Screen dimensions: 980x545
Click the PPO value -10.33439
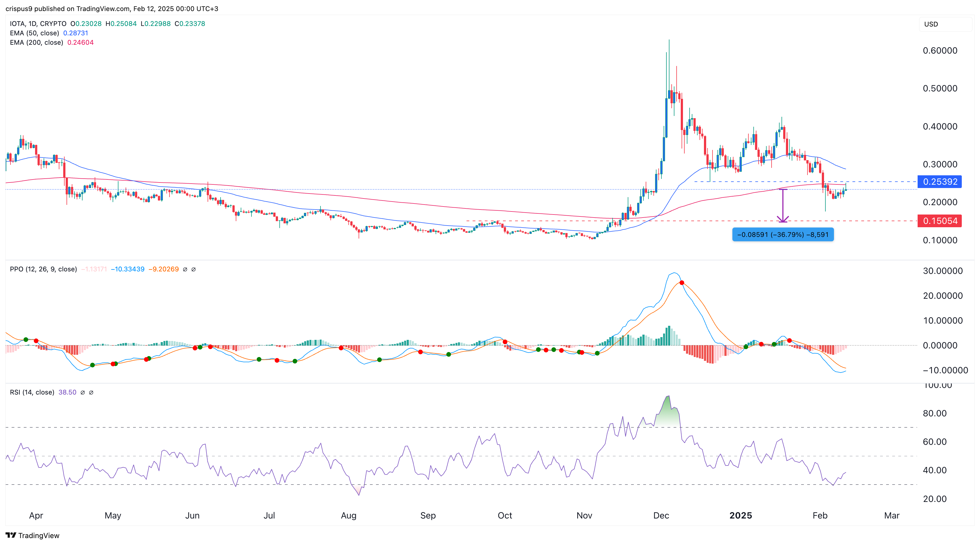point(128,269)
